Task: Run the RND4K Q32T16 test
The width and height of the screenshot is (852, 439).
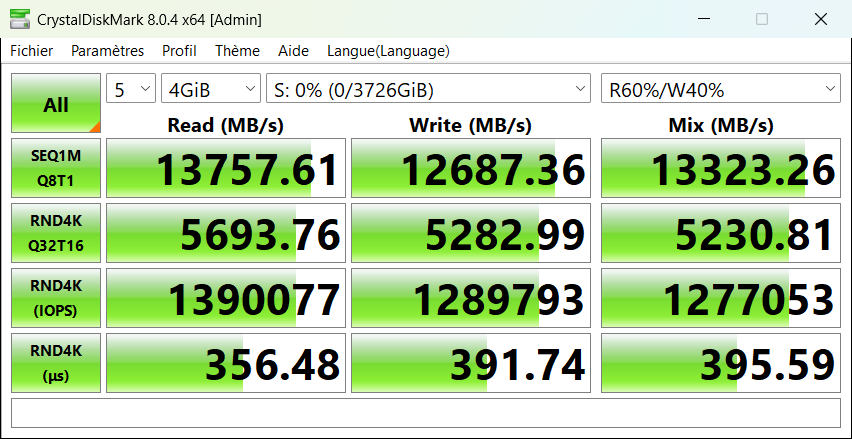Action: click(x=56, y=233)
